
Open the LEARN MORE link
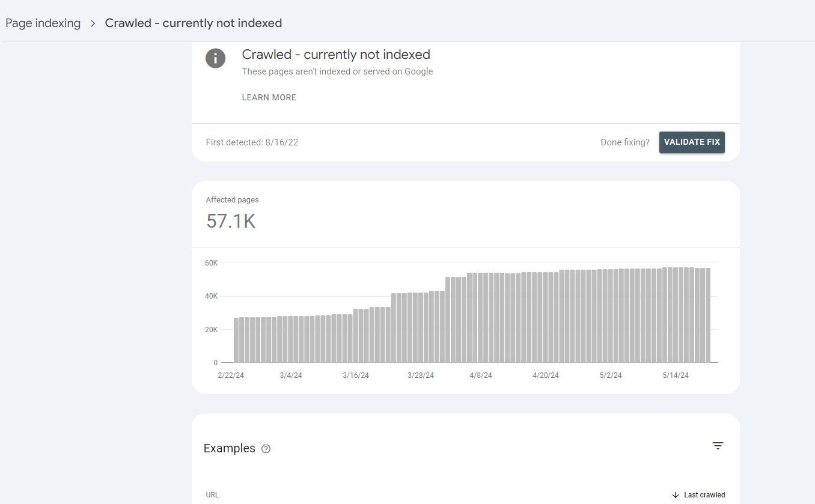coord(269,97)
